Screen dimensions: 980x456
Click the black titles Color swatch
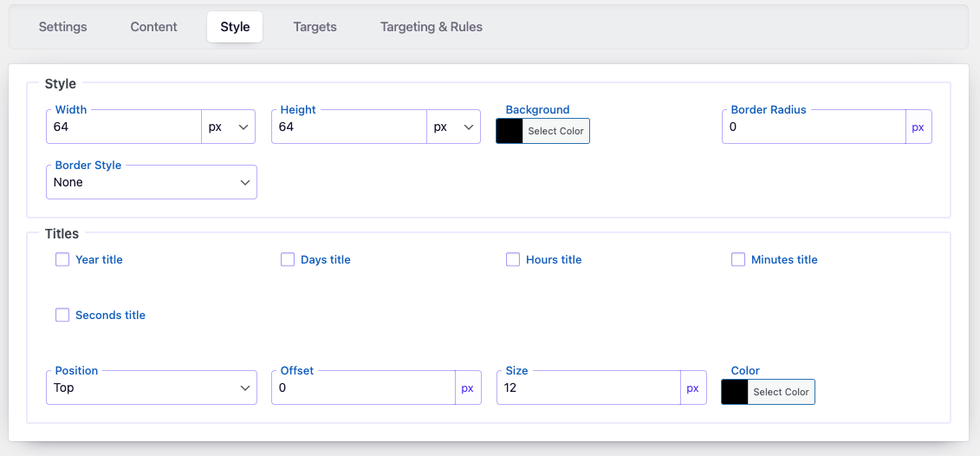coord(735,392)
